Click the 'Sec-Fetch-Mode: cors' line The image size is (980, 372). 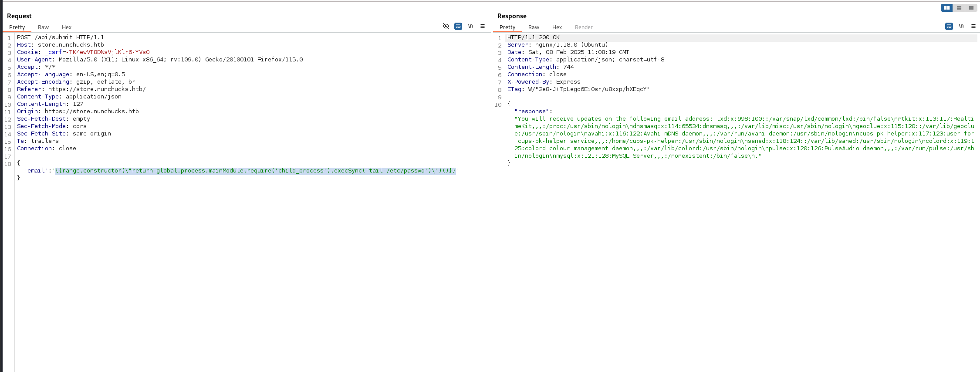52,126
